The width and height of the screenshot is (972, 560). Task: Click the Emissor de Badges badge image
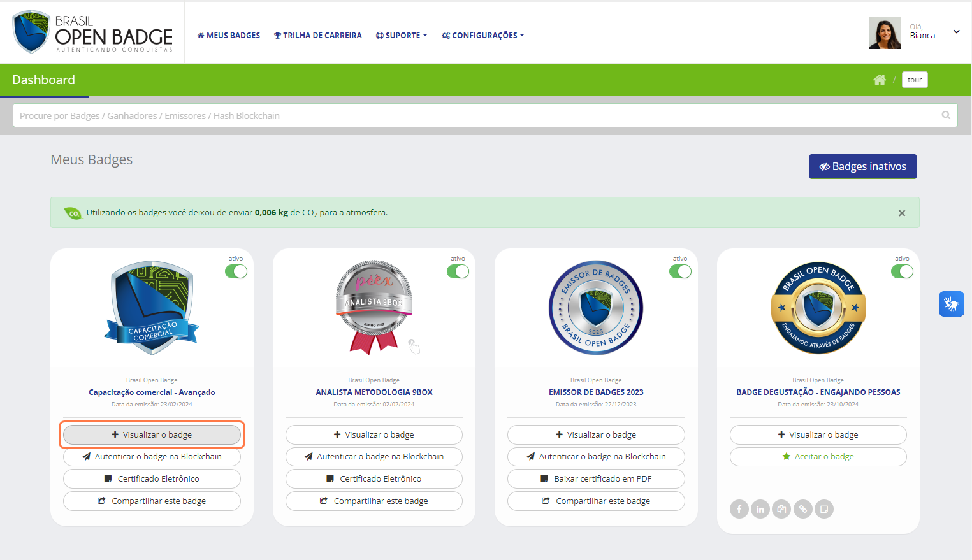pyautogui.click(x=596, y=307)
